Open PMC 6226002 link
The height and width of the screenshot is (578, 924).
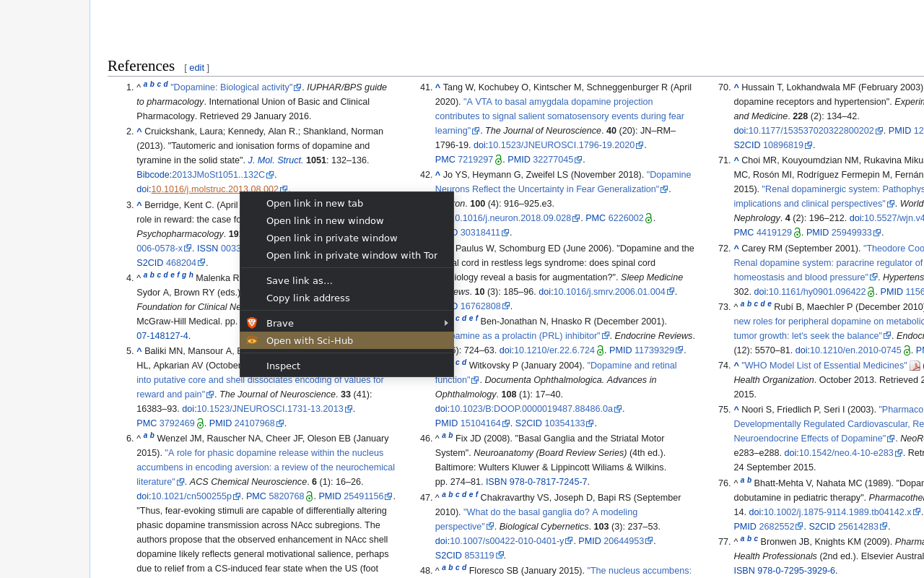[625, 218]
